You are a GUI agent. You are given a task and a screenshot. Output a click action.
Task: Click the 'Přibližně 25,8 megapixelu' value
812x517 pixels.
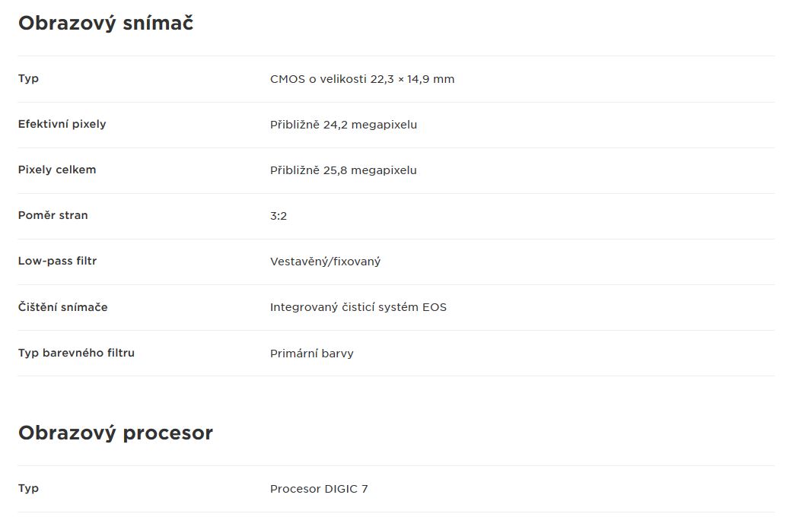(x=343, y=170)
